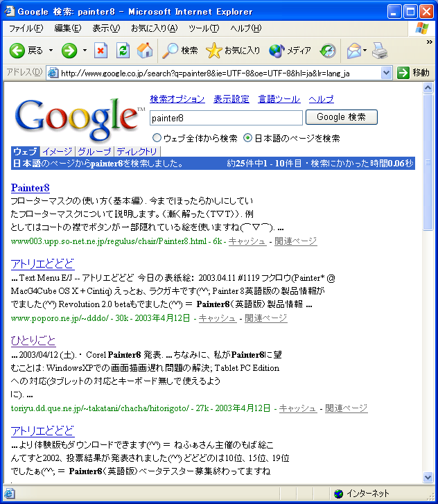Refresh the page with the green arrows icon

(x=123, y=51)
